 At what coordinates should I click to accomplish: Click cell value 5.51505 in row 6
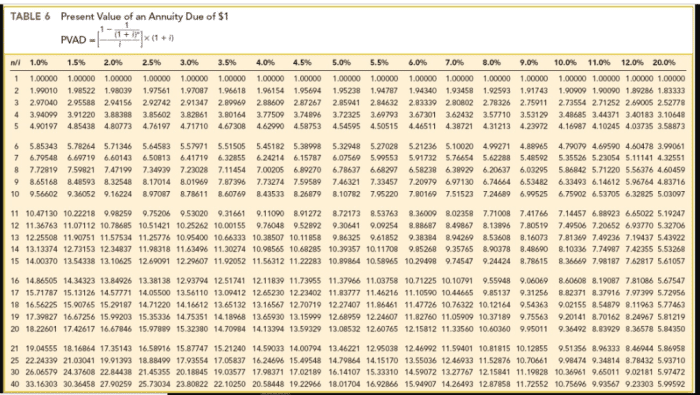click(x=232, y=146)
